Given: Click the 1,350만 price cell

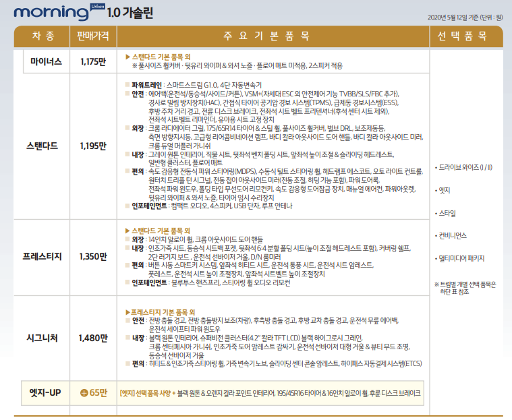Looking at the screenshot, I should click(93, 256).
